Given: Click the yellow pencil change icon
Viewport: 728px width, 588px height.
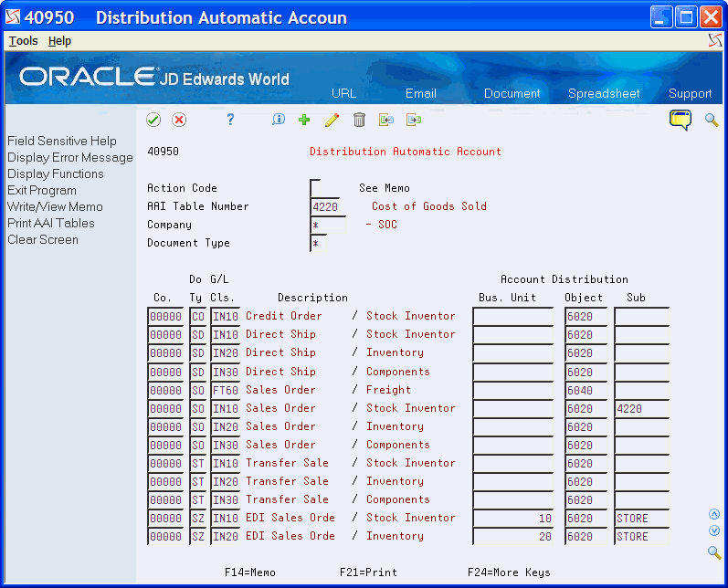Looking at the screenshot, I should click(x=332, y=120).
